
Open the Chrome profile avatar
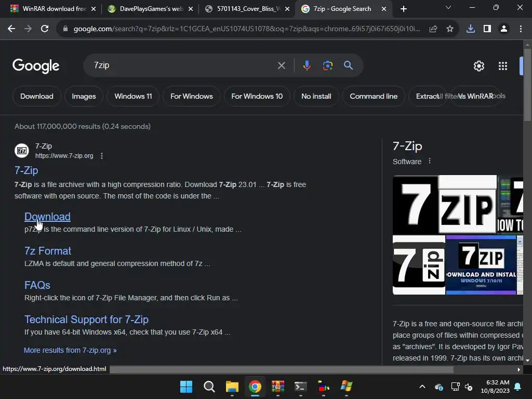click(504, 29)
